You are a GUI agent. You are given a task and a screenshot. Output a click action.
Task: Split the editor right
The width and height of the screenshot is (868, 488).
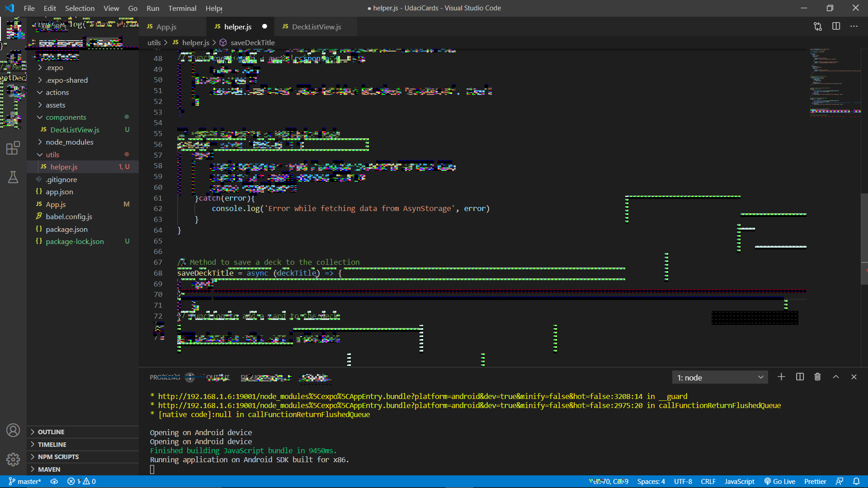(x=836, y=27)
